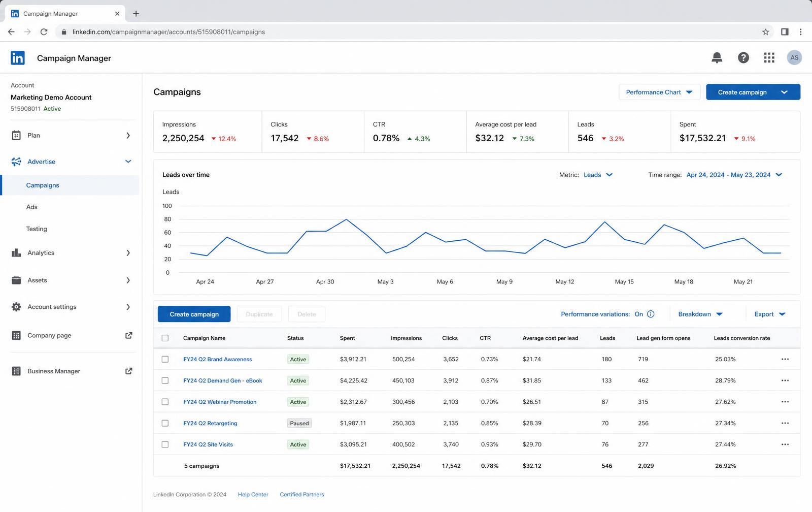Open more options for FY24 Q2 Retargeting
The height and width of the screenshot is (512, 812).
785,423
